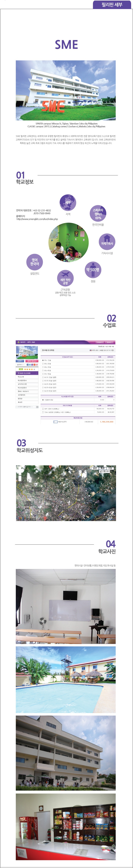This screenshot has width=133, height=868.
Task: Open the 교육프로그램 sidebar menu item
Action: [x=27, y=384]
